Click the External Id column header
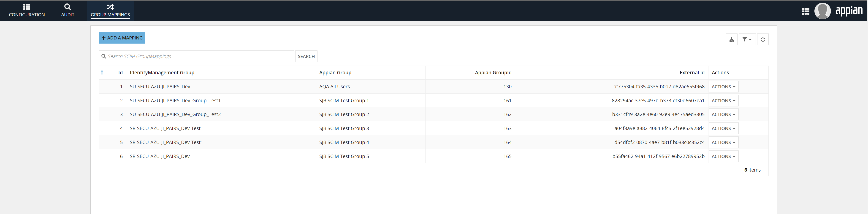This screenshot has width=868, height=214. tap(692, 72)
